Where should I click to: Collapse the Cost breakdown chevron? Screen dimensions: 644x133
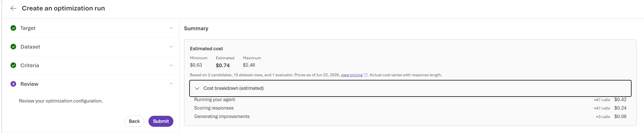tap(197, 88)
